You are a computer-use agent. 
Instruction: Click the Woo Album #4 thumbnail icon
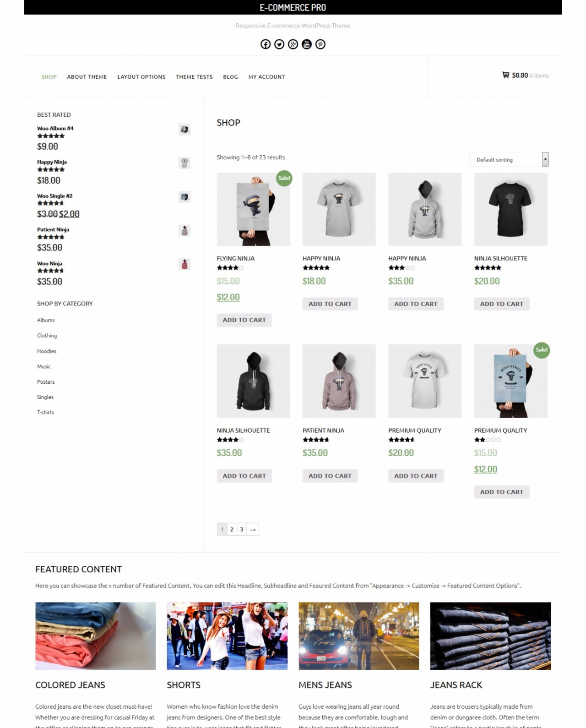(184, 130)
